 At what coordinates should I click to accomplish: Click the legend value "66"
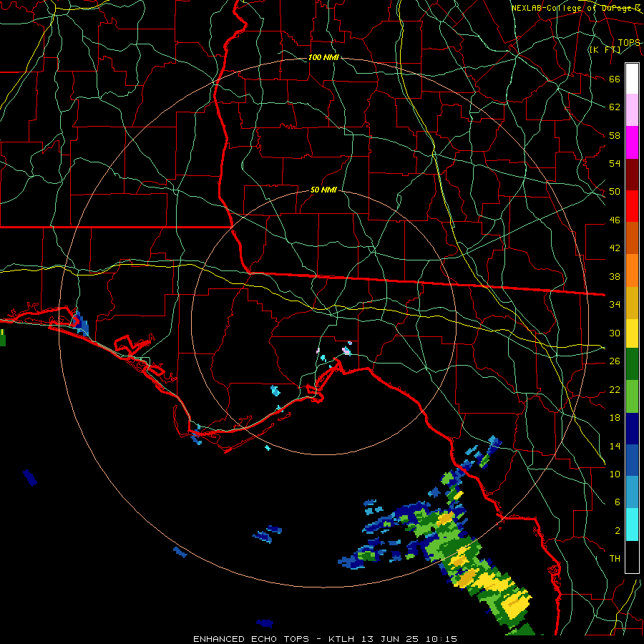(x=615, y=79)
